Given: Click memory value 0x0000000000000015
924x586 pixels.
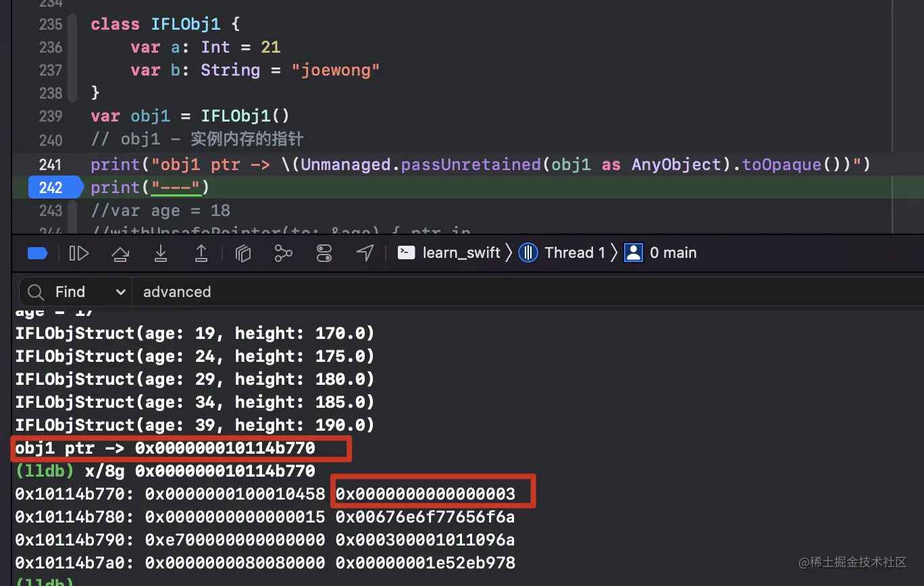Looking at the screenshot, I should click(x=235, y=517).
